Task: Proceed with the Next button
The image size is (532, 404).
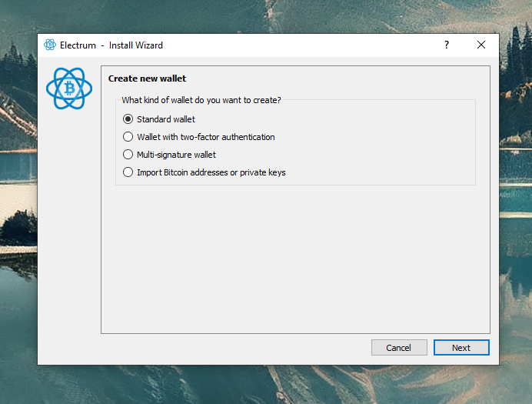Action: (461, 348)
